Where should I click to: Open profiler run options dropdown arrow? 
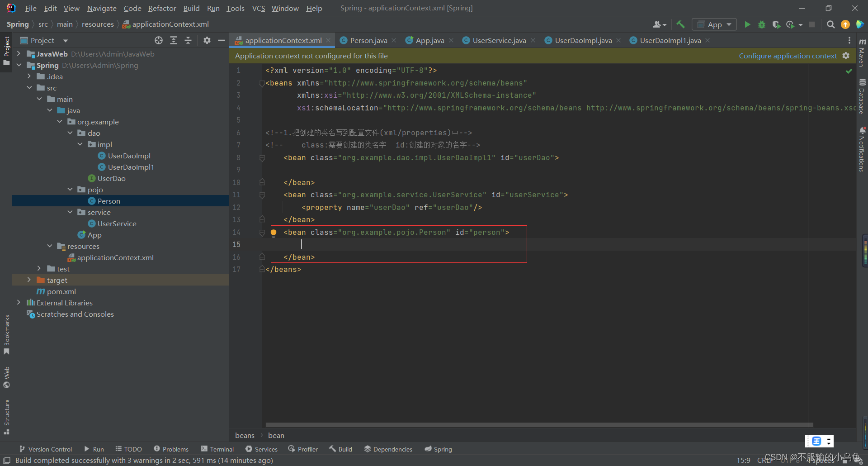(x=801, y=25)
